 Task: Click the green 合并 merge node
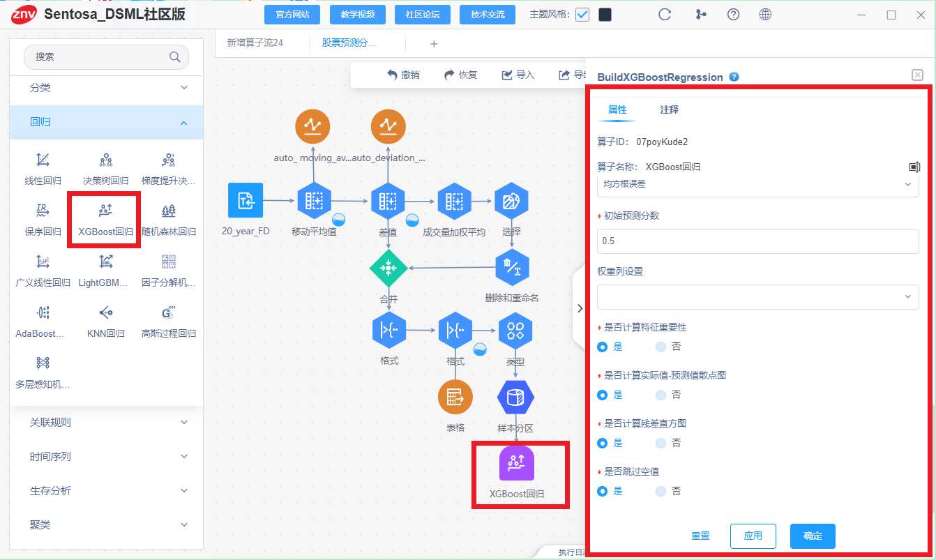coord(388,268)
